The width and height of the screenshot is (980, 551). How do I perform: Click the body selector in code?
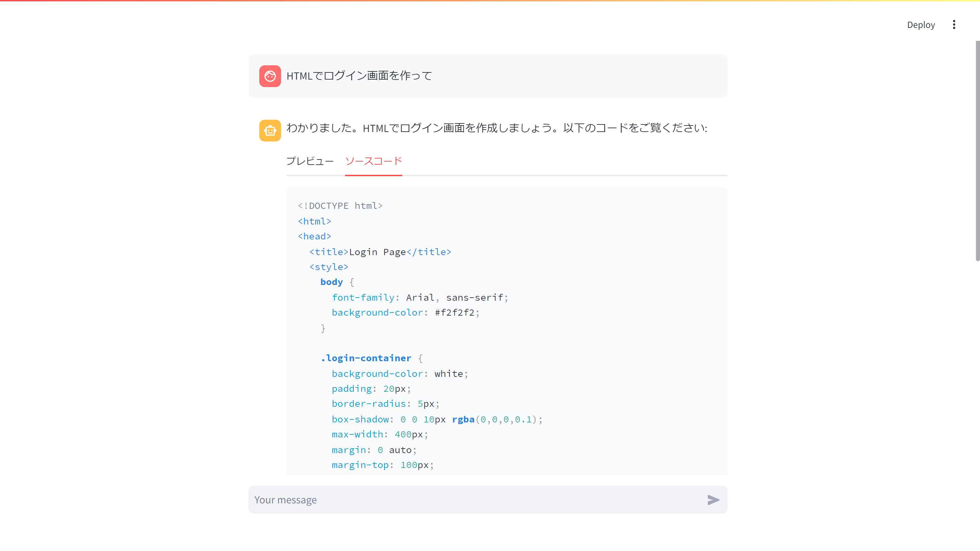[331, 282]
